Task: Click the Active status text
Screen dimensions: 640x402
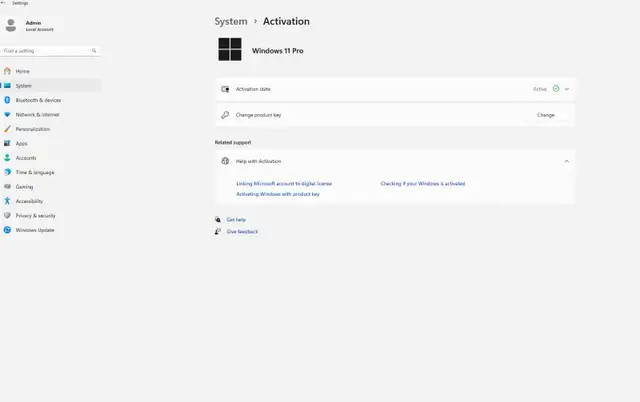Action: tap(540, 89)
